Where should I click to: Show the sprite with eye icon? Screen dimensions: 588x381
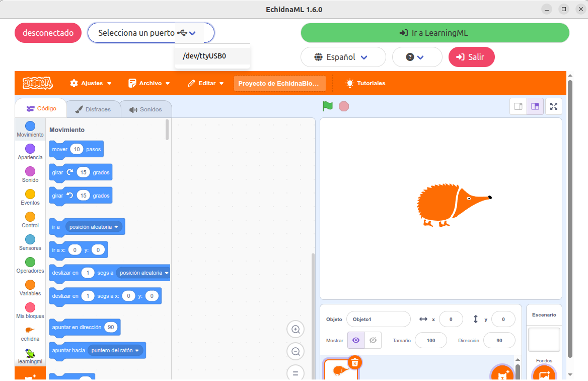pos(356,341)
